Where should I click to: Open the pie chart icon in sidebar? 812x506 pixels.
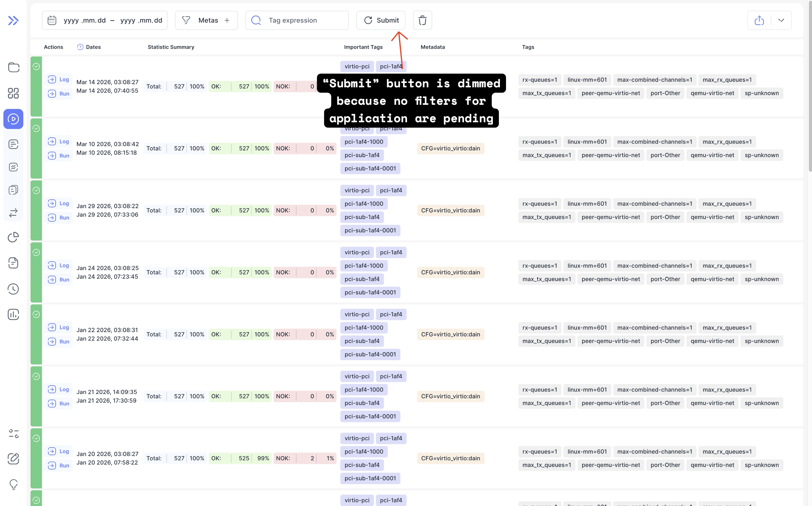[13, 237]
